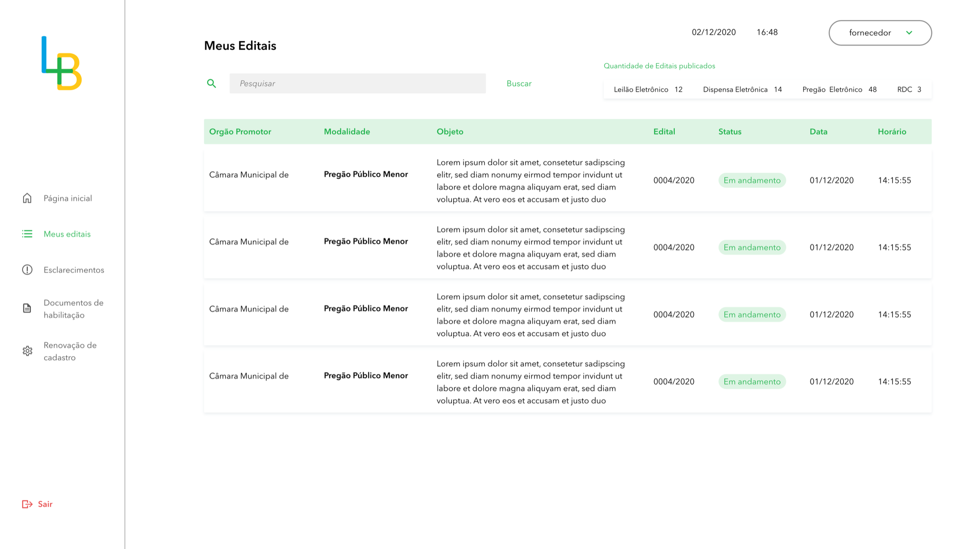Click the gear icon beside Renovação de cadastro
The width and height of the screenshot is (980, 549).
(27, 351)
